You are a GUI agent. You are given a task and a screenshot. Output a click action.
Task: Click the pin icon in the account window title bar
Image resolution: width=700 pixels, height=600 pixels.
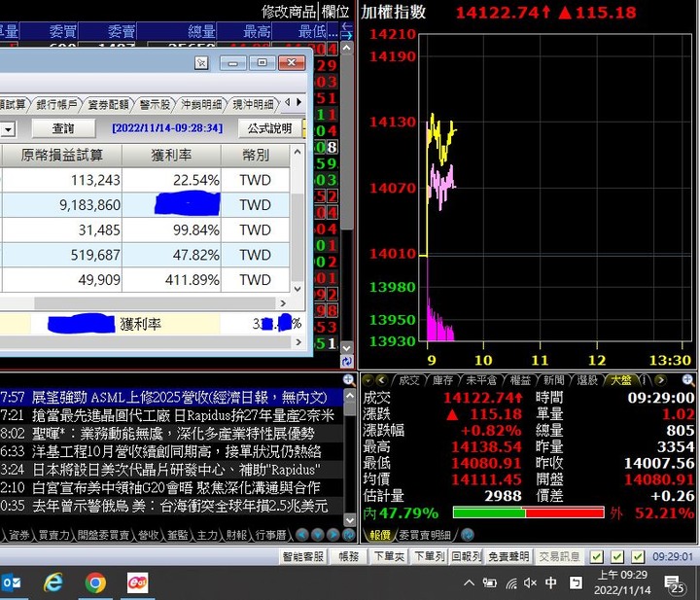click(201, 63)
